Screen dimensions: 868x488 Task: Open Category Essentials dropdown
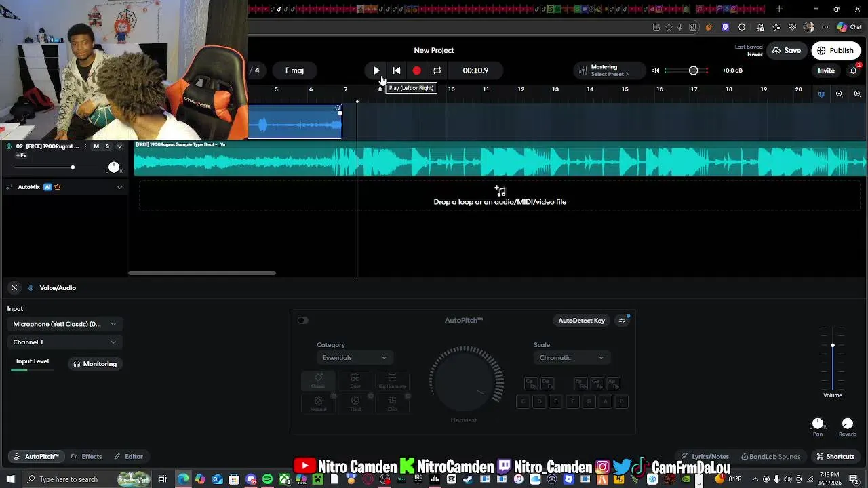[x=354, y=358]
